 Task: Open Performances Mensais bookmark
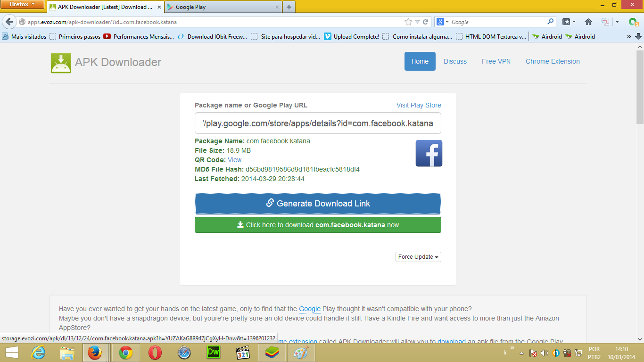click(x=139, y=36)
